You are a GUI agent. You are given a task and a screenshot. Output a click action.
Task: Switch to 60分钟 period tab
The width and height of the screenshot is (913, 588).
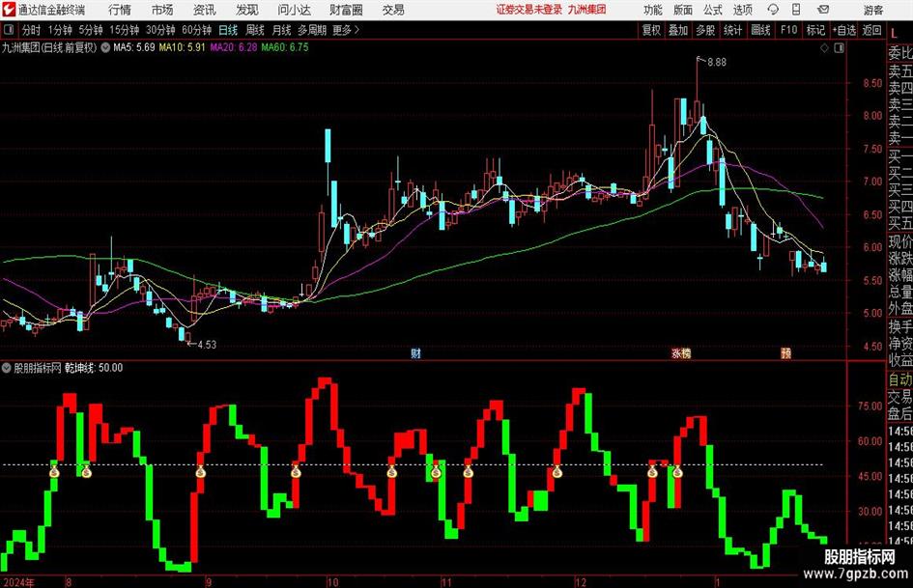pos(196,30)
